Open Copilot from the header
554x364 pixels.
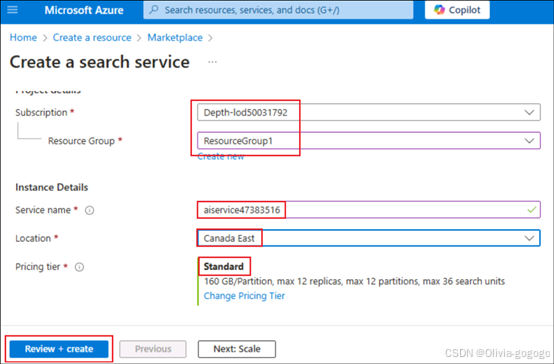[457, 10]
